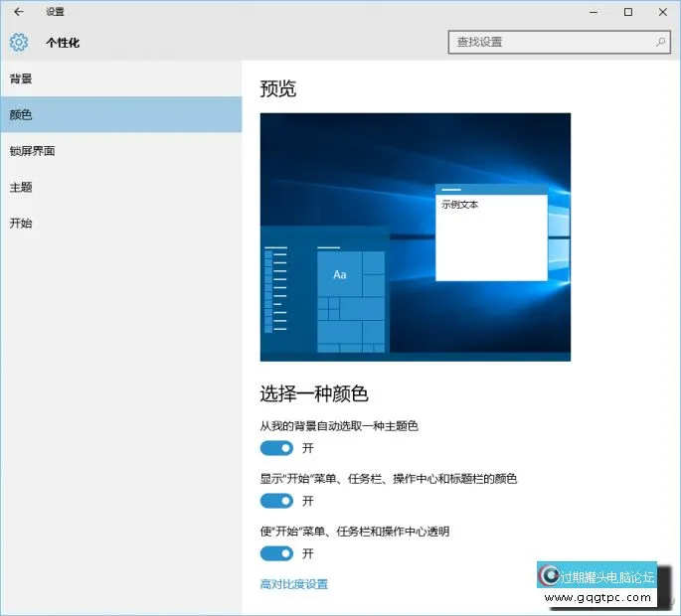681x616 pixels.
Task: Disable the 使开始菜单透明 switch
Action: click(x=276, y=553)
